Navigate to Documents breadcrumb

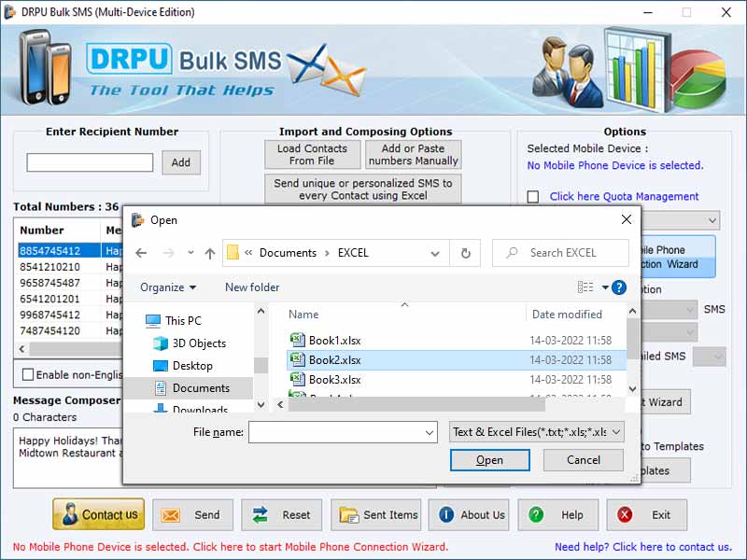pos(288,253)
